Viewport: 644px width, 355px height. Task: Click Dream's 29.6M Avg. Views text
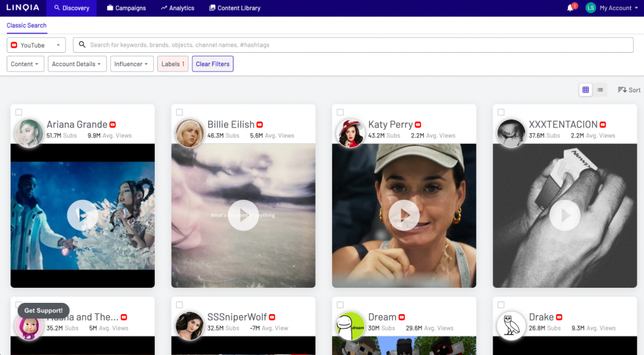click(430, 329)
